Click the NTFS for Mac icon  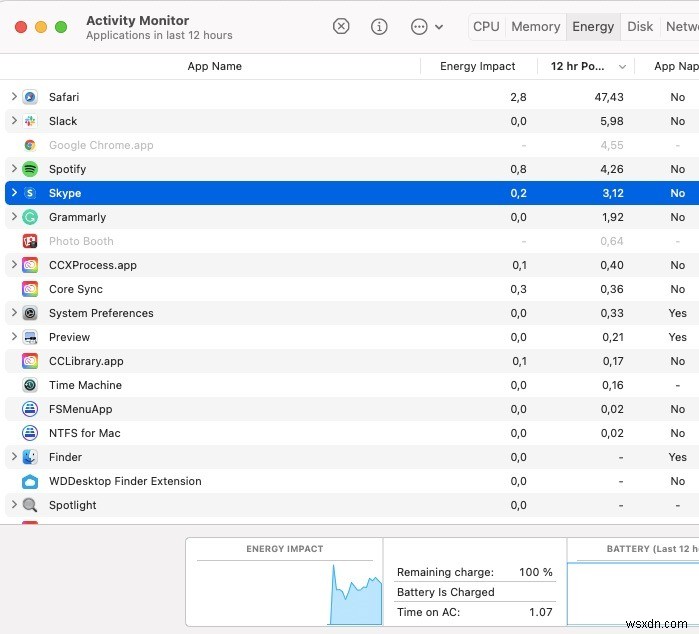point(30,433)
